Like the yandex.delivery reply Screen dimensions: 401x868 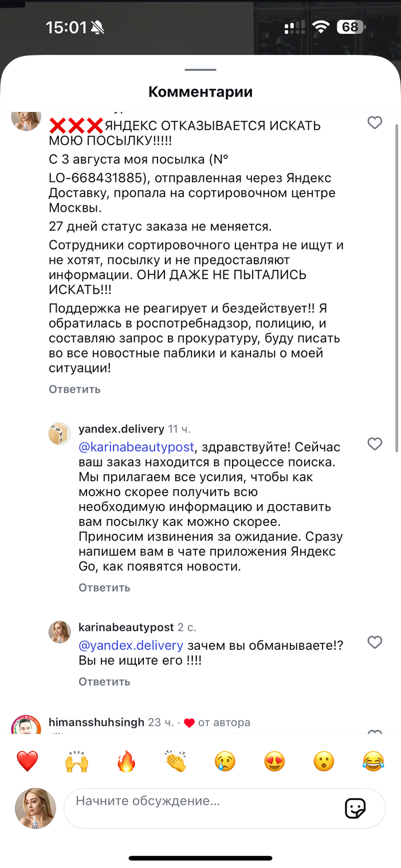coord(375,444)
